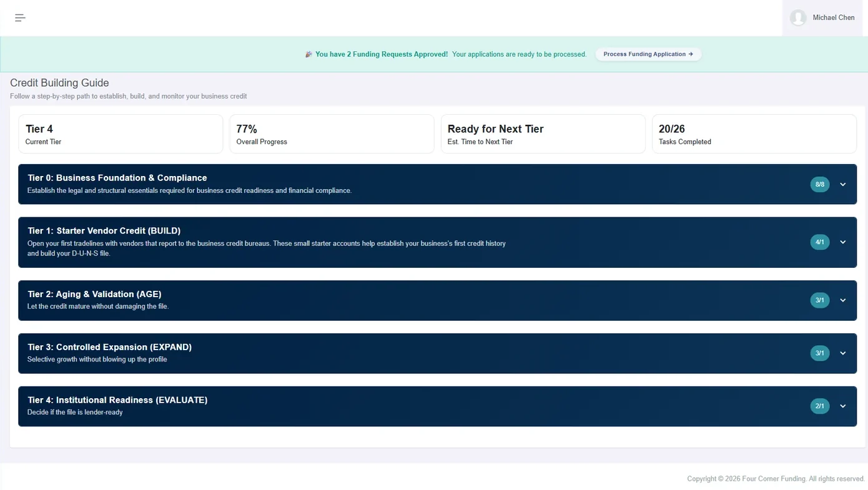Click Process Funding Application button
The image size is (868, 490).
tap(648, 54)
